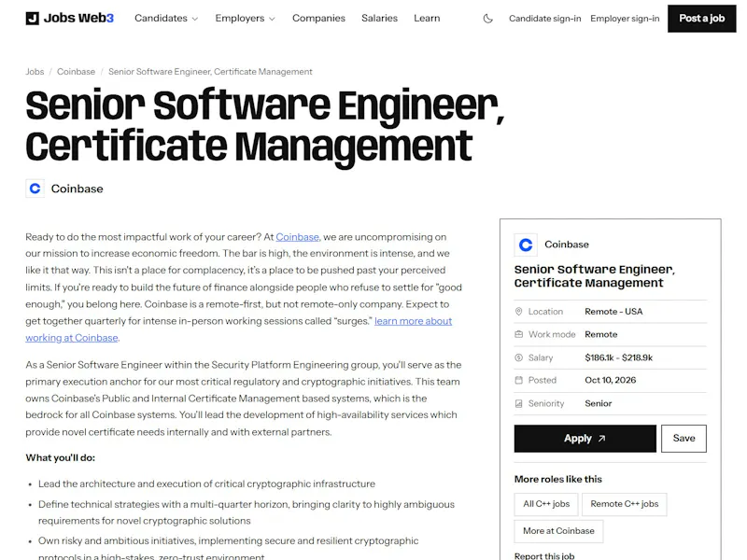The width and height of the screenshot is (747, 560).
Task: Click Report this job link
Action: pyautogui.click(x=544, y=555)
